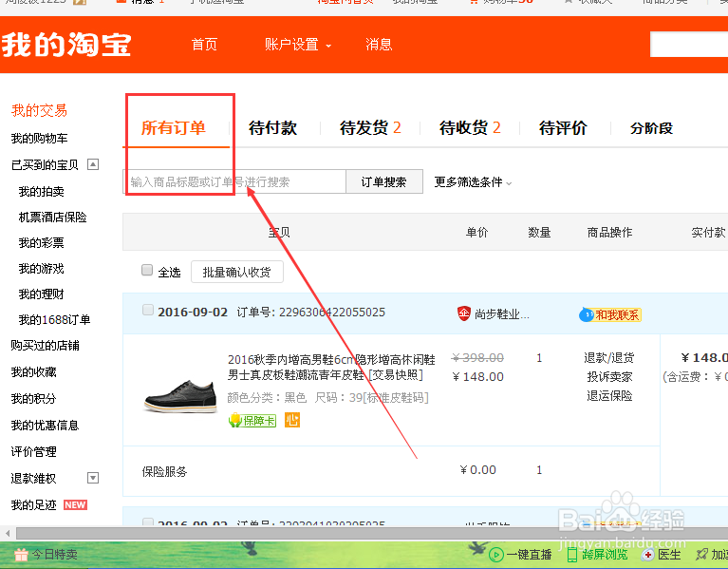Click 退款/退货 for the shoe order

point(609,358)
